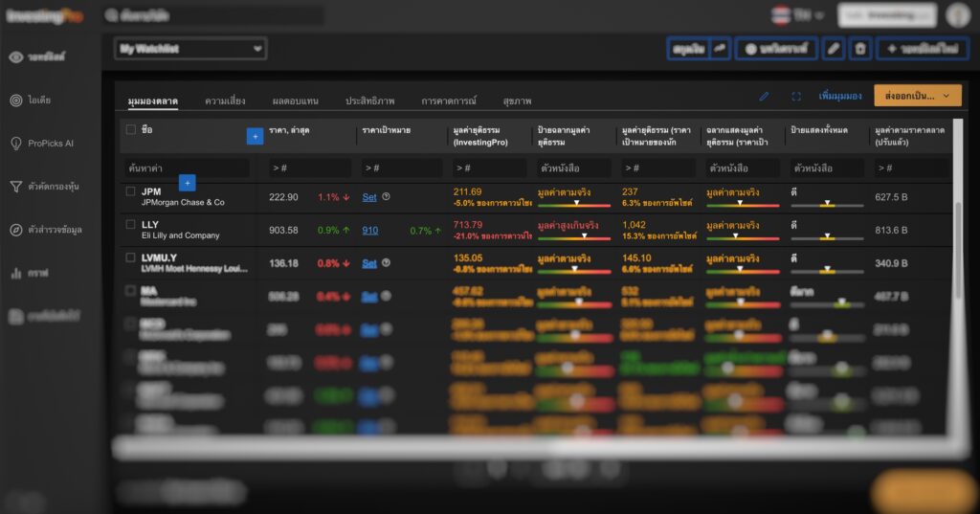Click the ป้ายแสดงทั้งหมด column header
Viewport: 980px width, 514px height.
819,130
